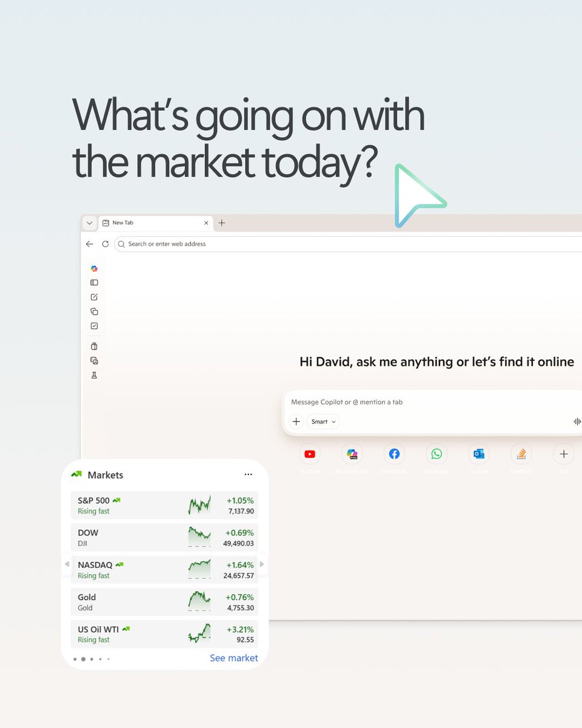The width and height of the screenshot is (582, 728).
Task: Toggle the sidebar panel layout icon
Action: (x=94, y=283)
